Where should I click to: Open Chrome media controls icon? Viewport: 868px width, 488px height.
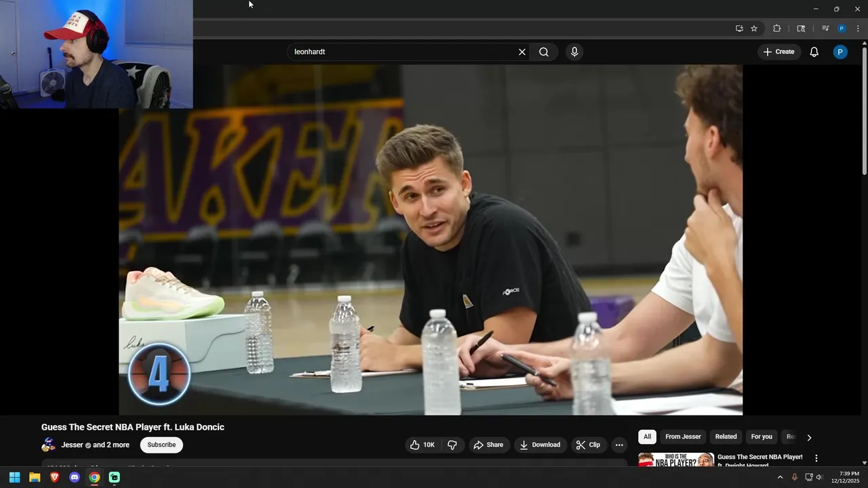[x=825, y=28]
